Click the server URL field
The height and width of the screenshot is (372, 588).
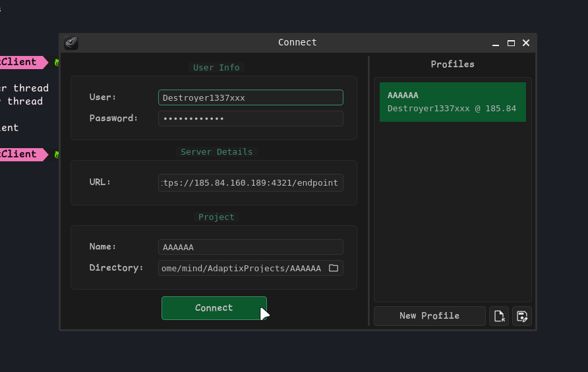250,182
